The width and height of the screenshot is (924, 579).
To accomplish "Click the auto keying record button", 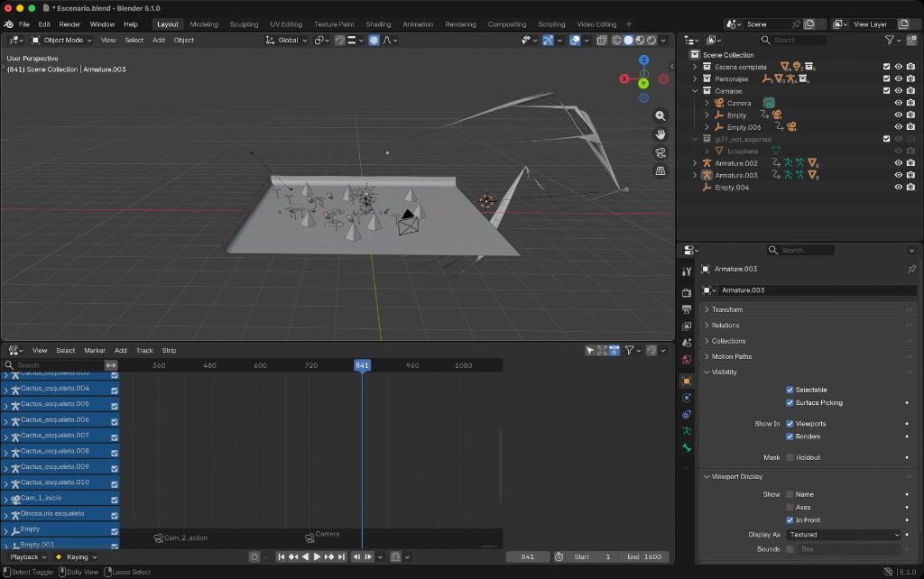I will point(255,556).
